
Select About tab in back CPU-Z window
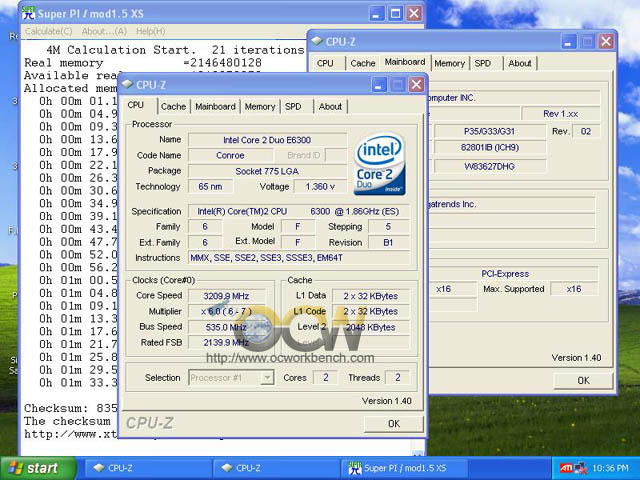(520, 63)
